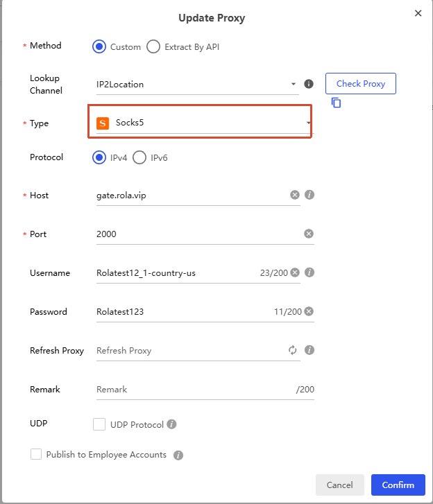This screenshot has height=504, width=433.
Task: Click the orange Socks5 type icon
Action: pos(103,123)
